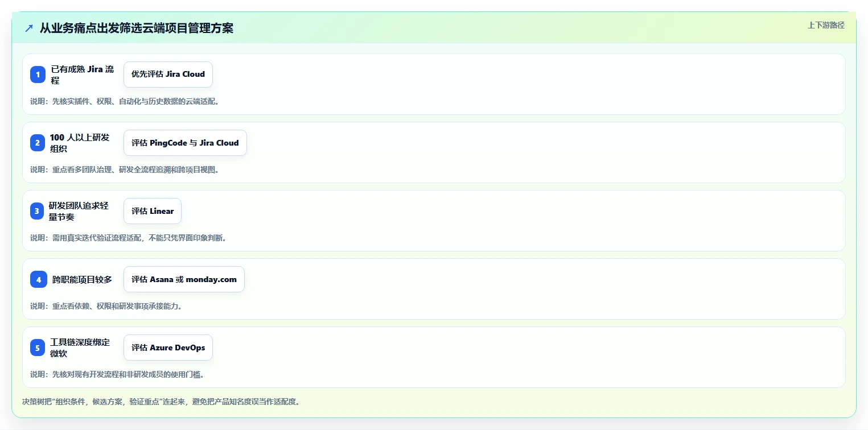Select the 评估 Asana 或 monday.com chip
Image resolution: width=868 pixels, height=430 pixels.
click(184, 279)
